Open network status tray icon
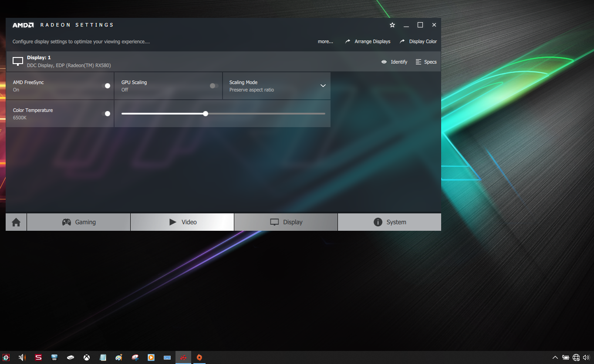The width and height of the screenshot is (594, 364). tap(576, 357)
